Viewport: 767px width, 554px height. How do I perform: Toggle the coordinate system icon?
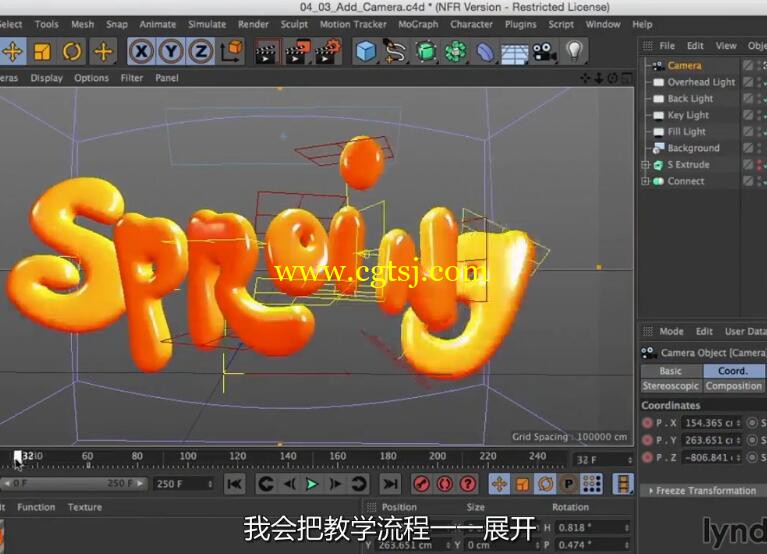point(231,51)
